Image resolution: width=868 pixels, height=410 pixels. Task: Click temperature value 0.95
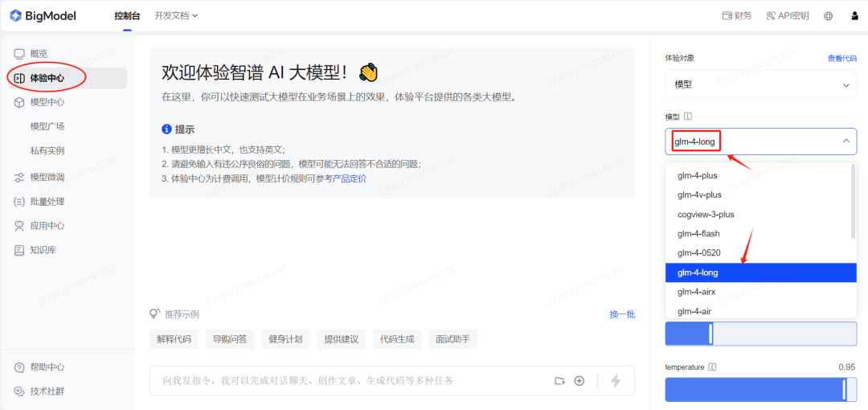(847, 367)
